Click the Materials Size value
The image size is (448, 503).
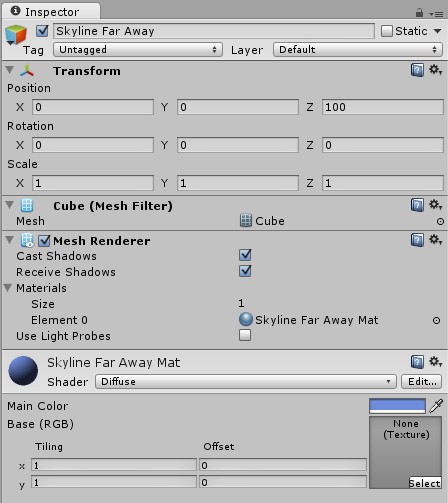click(x=241, y=303)
